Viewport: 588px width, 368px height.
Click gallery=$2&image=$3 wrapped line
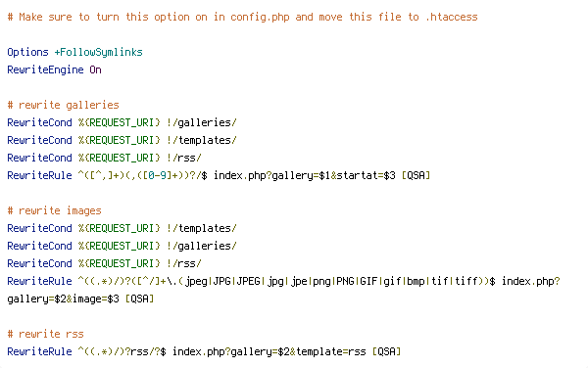(x=63, y=299)
